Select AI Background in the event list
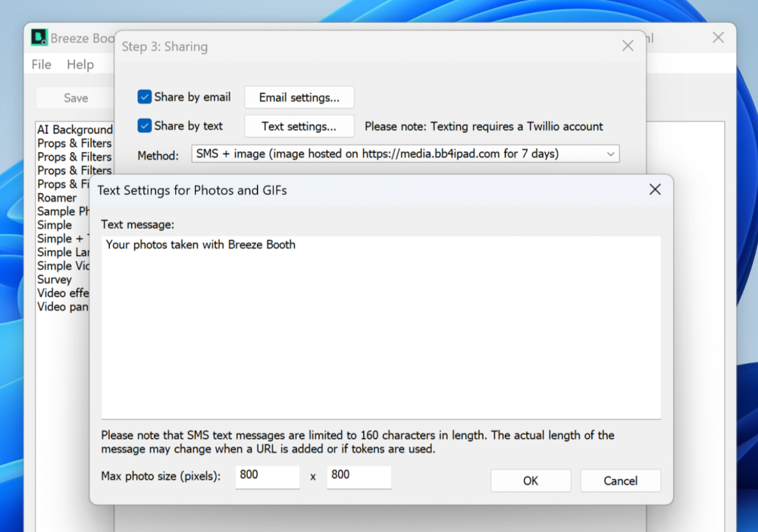 point(75,130)
